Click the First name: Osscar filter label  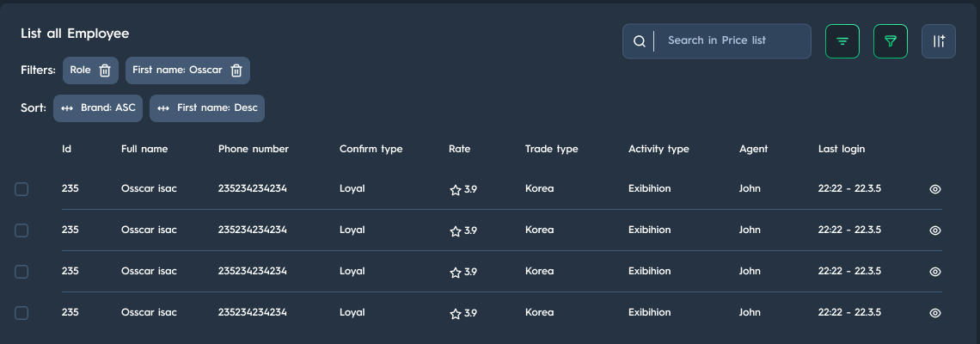[177, 70]
